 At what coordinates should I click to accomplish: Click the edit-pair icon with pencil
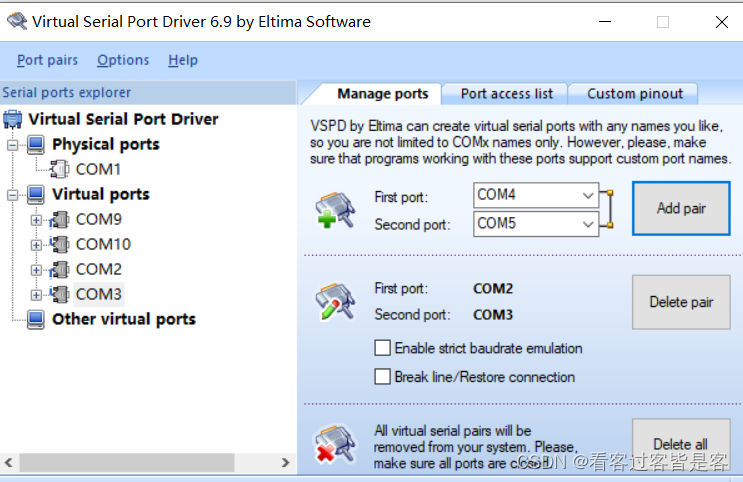click(335, 302)
